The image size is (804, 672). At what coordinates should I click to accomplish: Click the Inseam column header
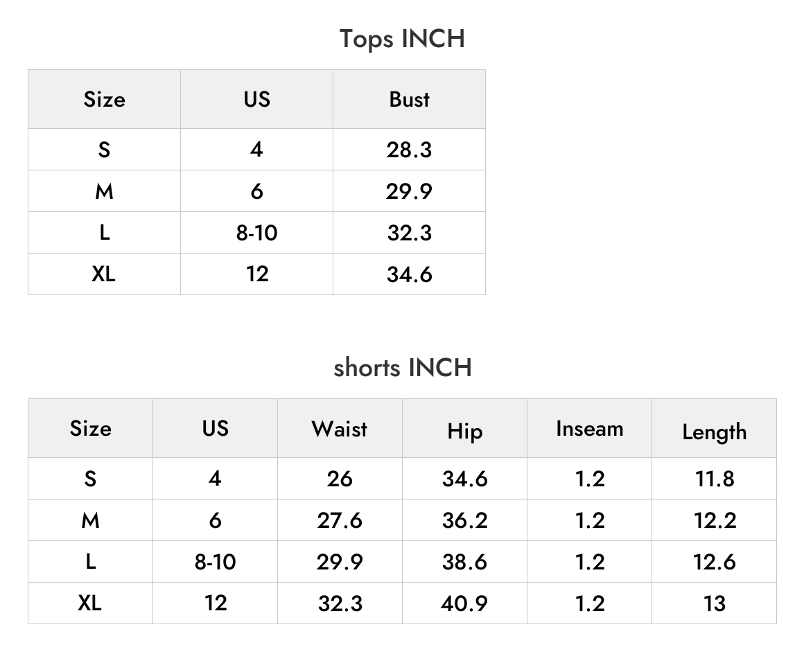tap(590, 429)
